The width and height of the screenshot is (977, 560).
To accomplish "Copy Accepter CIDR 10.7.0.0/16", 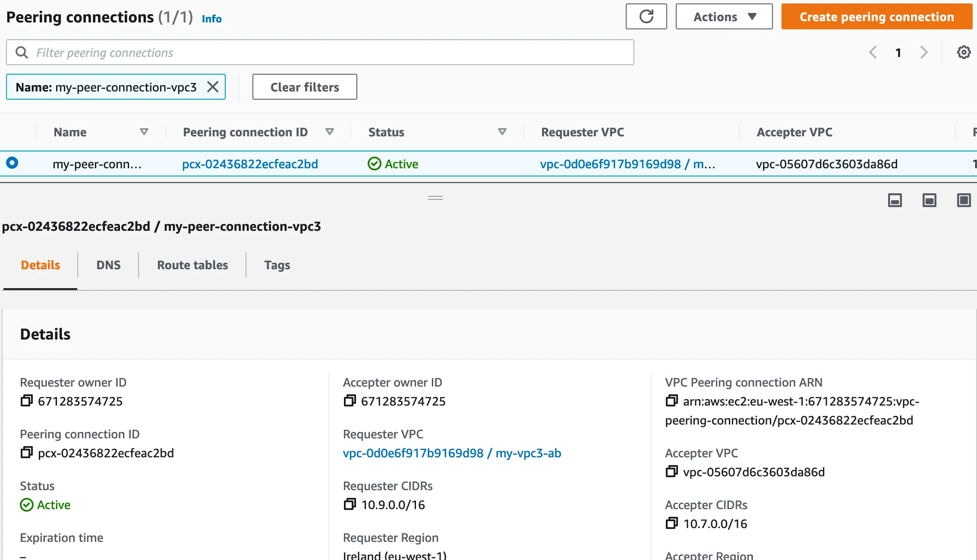I will click(x=671, y=523).
